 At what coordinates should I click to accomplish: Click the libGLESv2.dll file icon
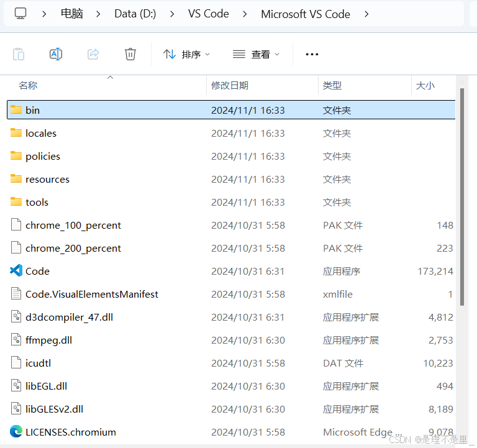16,408
